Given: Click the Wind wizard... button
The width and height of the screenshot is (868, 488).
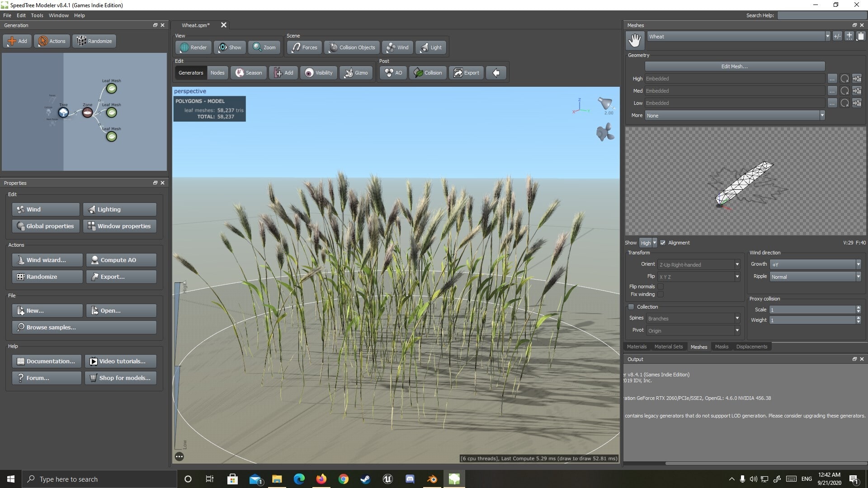Looking at the screenshot, I should click(x=47, y=260).
